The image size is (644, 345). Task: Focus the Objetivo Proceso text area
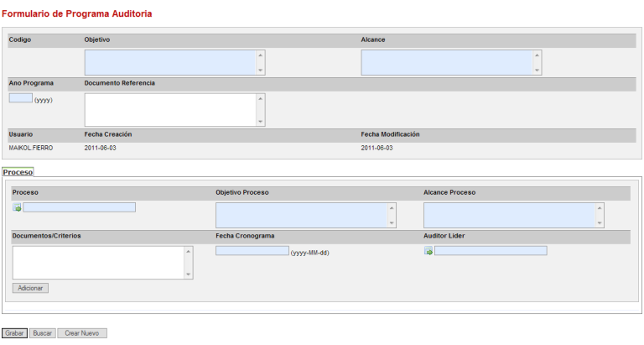(301, 215)
